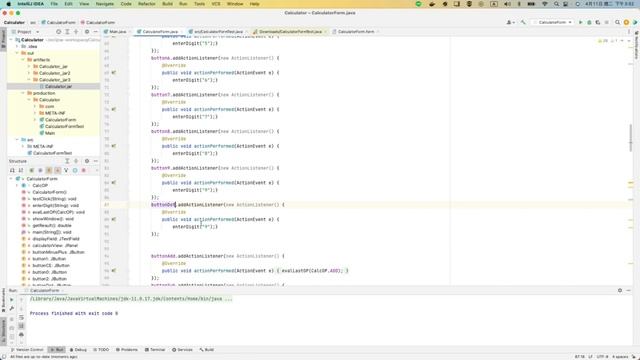The width and height of the screenshot is (640, 360).
Task: Collapse the 'out' folder in Project tree
Action: coord(17,53)
